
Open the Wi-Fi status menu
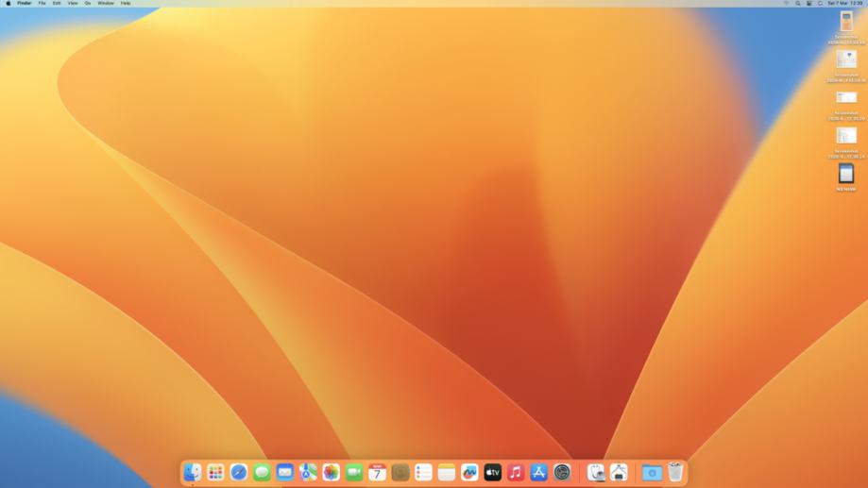pyautogui.click(x=786, y=4)
